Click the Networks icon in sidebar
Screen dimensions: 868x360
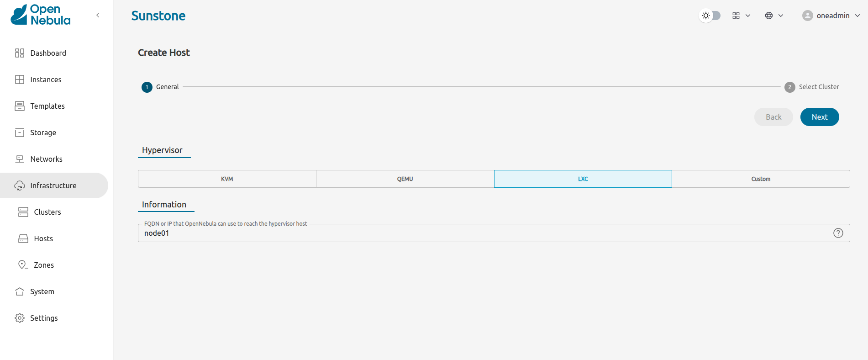coord(20,159)
